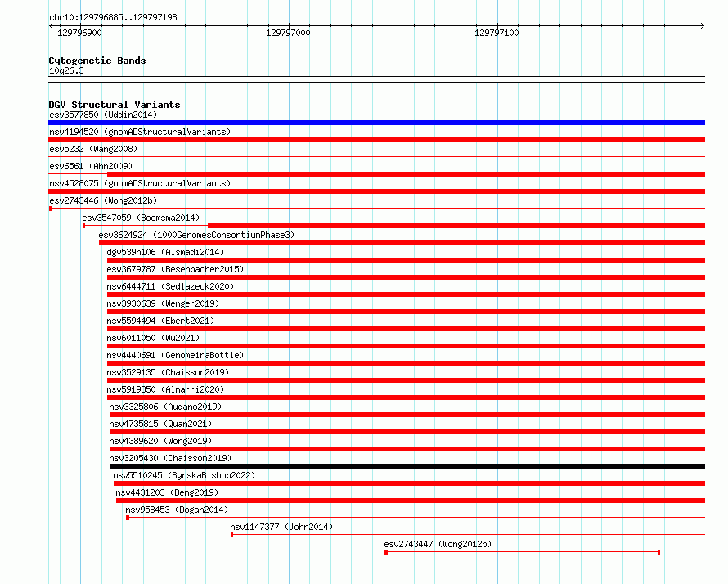This screenshot has height=584, width=728.
Task: Click nsv6444711 (Sedlazeck2020) label
Action: pos(170,286)
